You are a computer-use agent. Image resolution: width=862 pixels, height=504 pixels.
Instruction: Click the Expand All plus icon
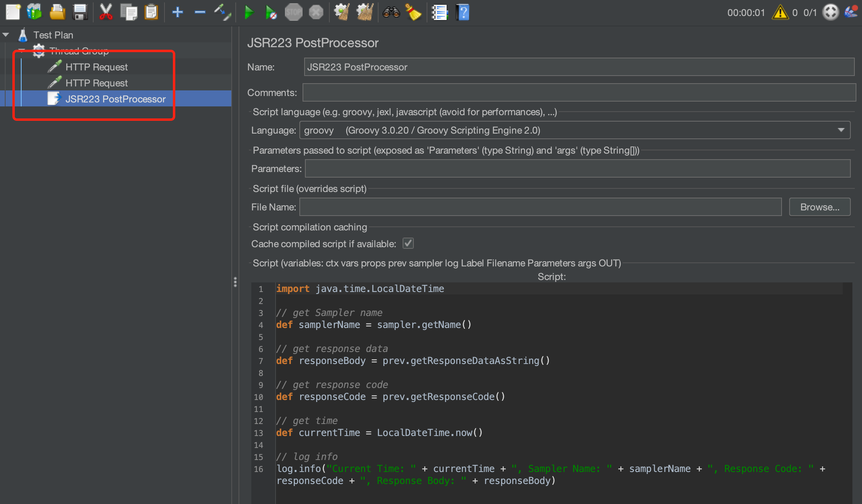tap(177, 12)
